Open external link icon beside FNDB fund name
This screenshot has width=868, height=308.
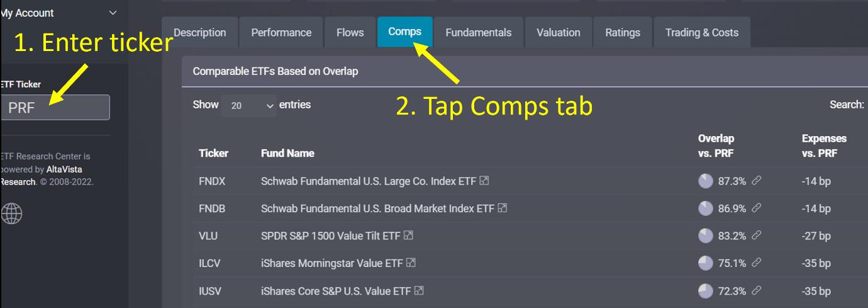(x=503, y=208)
